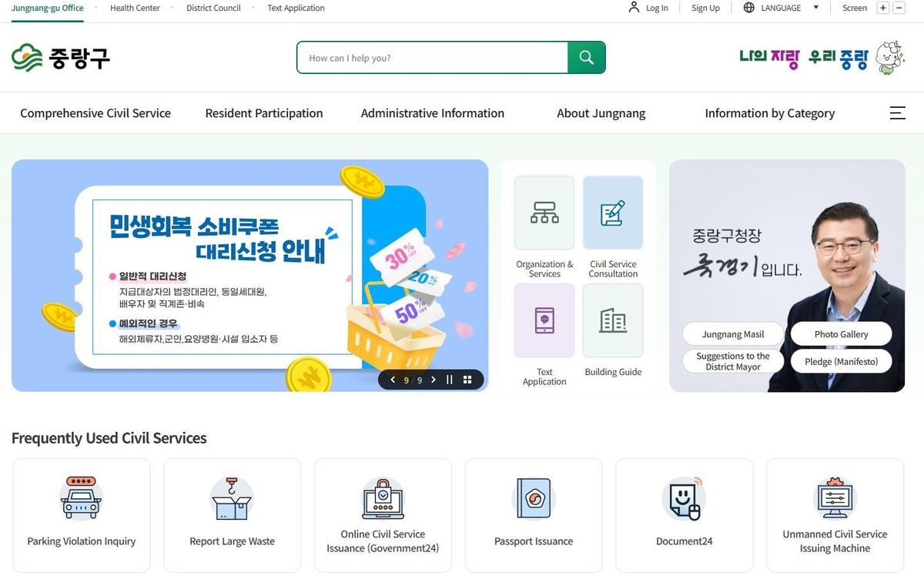Click the green search magnifier button
Viewport: 924px width, 576px height.
coord(586,57)
